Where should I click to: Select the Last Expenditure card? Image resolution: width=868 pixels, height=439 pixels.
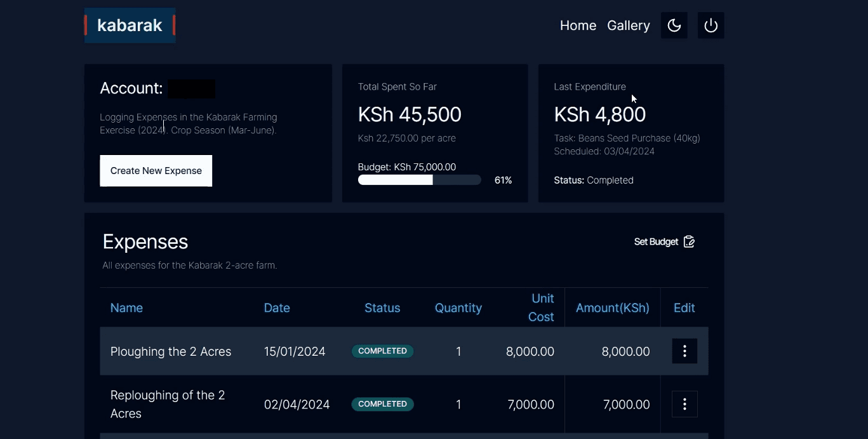(631, 133)
